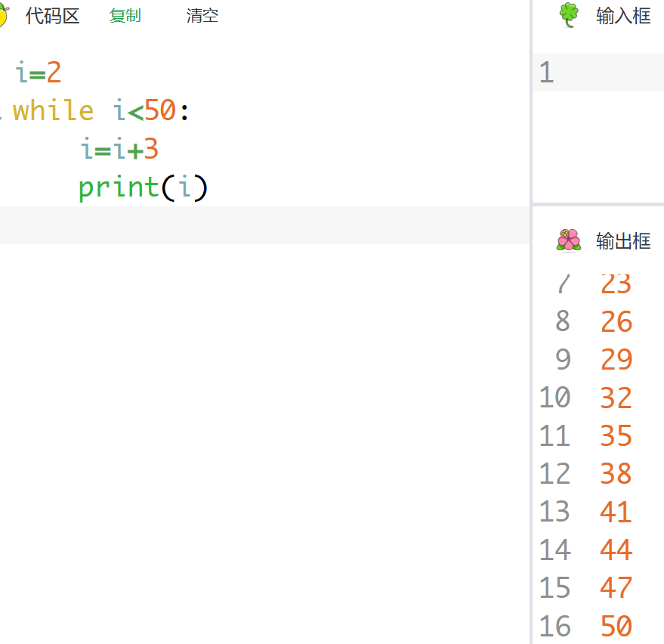The height and width of the screenshot is (644, 664).
Task: Click output value 50 on line 16
Action: tap(616, 626)
